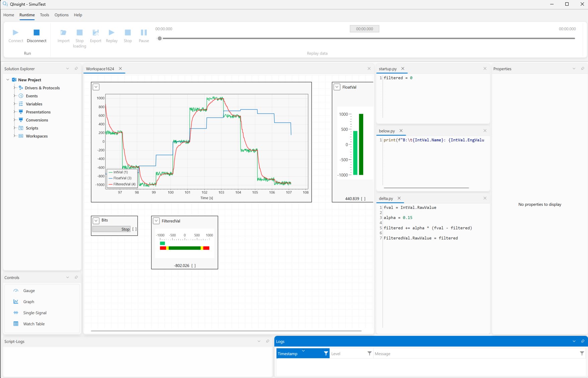Click the Message column filter icon

[582, 353]
